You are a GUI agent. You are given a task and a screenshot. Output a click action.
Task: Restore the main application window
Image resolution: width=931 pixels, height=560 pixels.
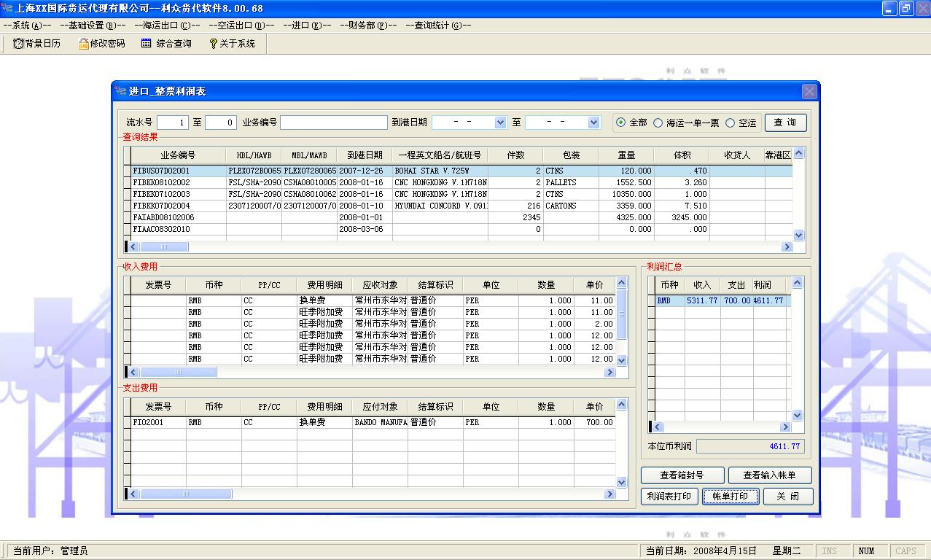point(906,9)
